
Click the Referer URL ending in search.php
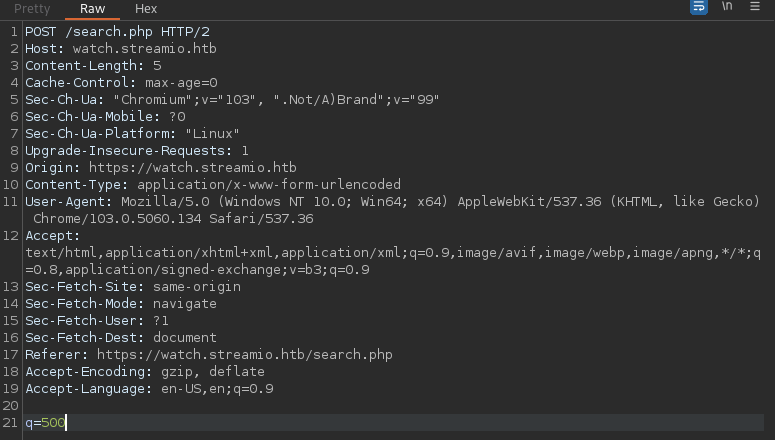click(x=244, y=354)
